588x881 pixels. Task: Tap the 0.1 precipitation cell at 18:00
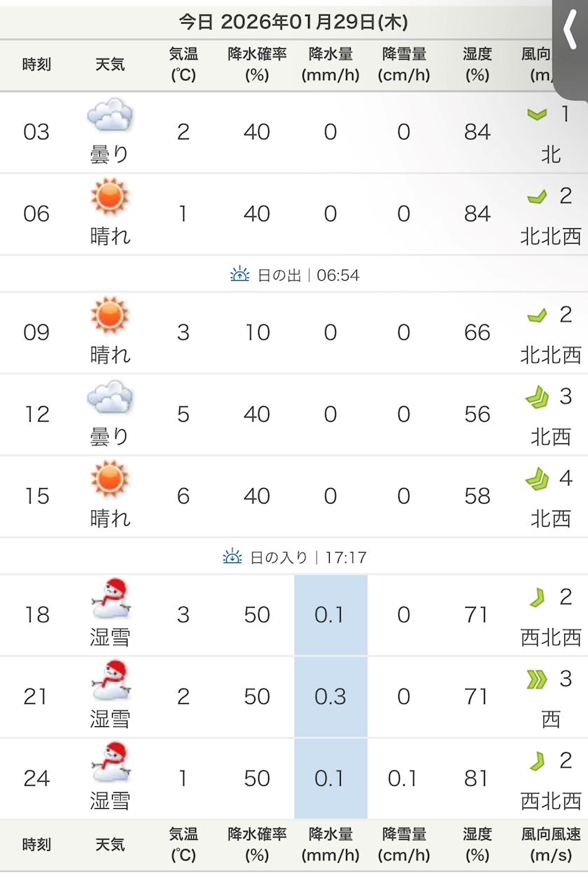point(330,615)
